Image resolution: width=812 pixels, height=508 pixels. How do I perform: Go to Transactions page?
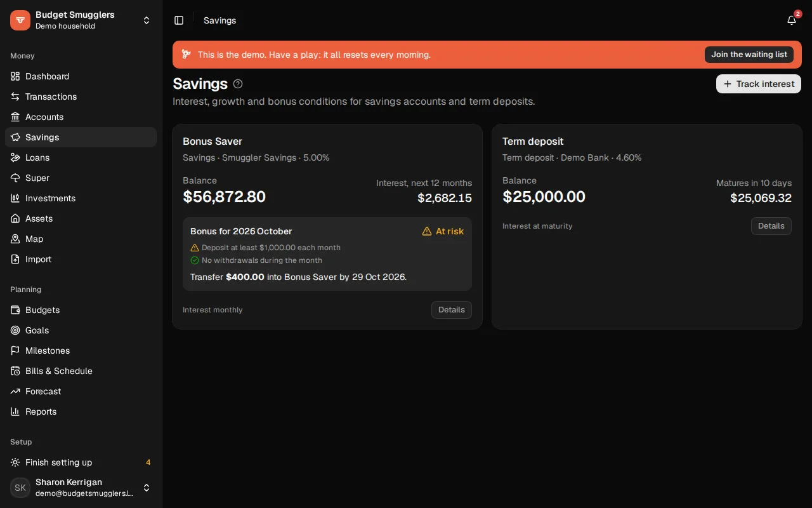pos(81,97)
